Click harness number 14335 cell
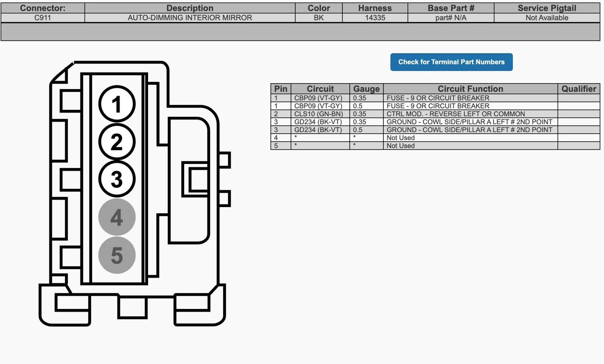This screenshot has height=364, width=604. 375,18
